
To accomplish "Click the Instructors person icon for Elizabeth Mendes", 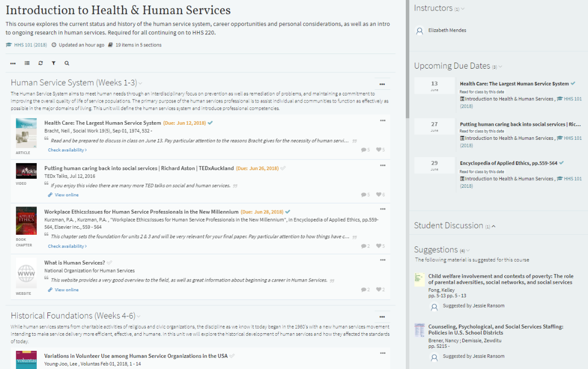I will (x=419, y=30).
